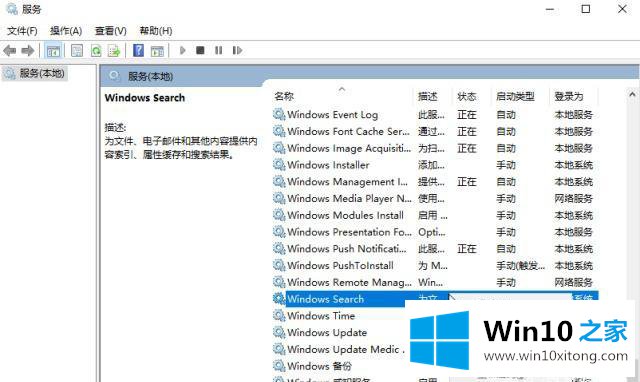Sort by the 状态 column header
Screen dimensions: 640x382
pos(467,96)
